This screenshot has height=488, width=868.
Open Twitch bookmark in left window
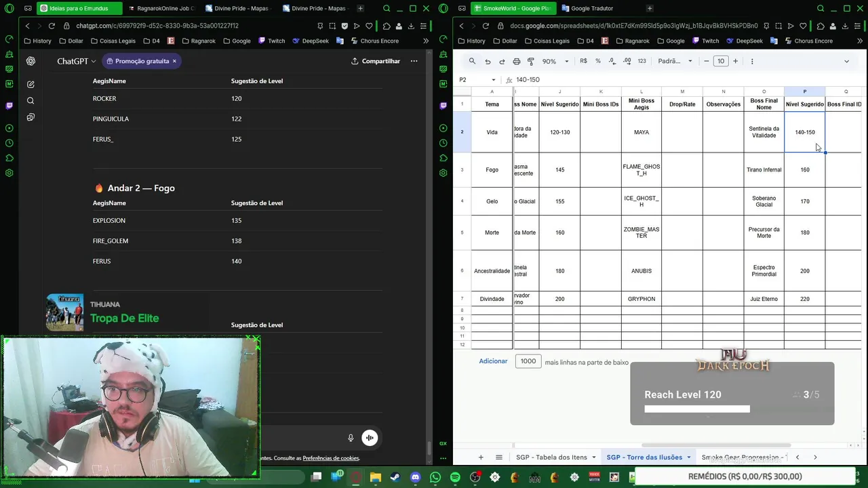pyautogui.click(x=271, y=41)
